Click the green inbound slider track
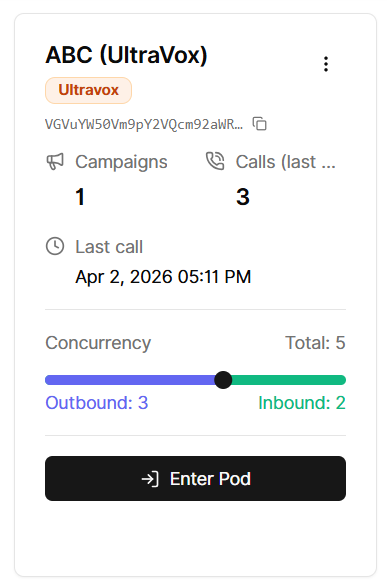This screenshot has height=585, width=387. pyautogui.click(x=288, y=380)
